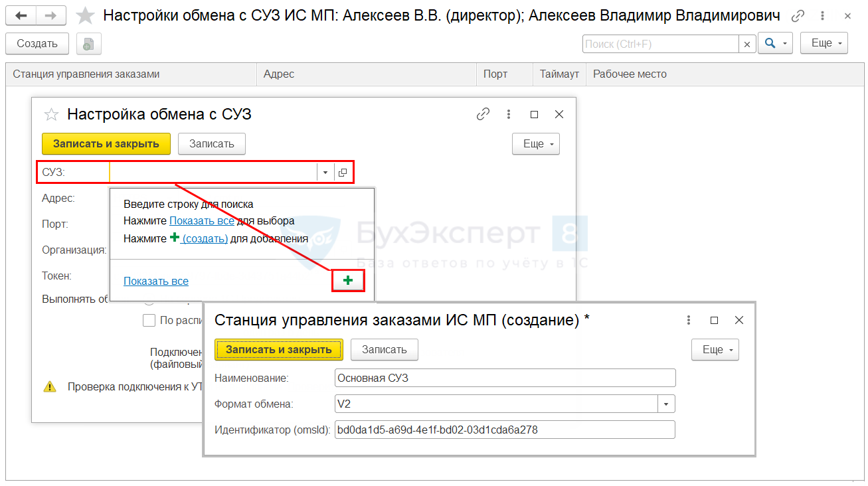Add main exchange settings list to favorites star

pyautogui.click(x=85, y=15)
